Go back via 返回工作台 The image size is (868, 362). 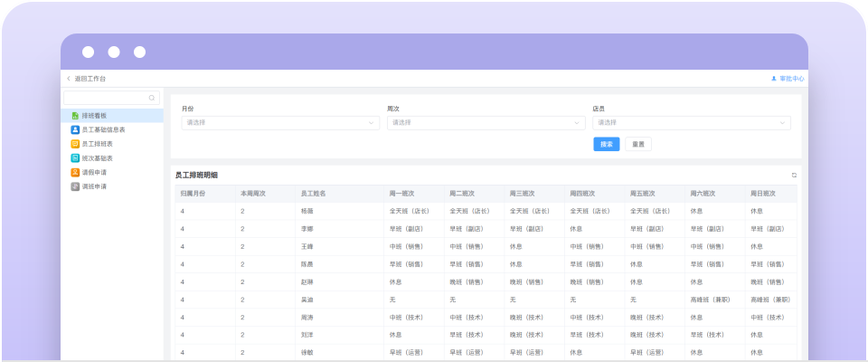tap(86, 79)
